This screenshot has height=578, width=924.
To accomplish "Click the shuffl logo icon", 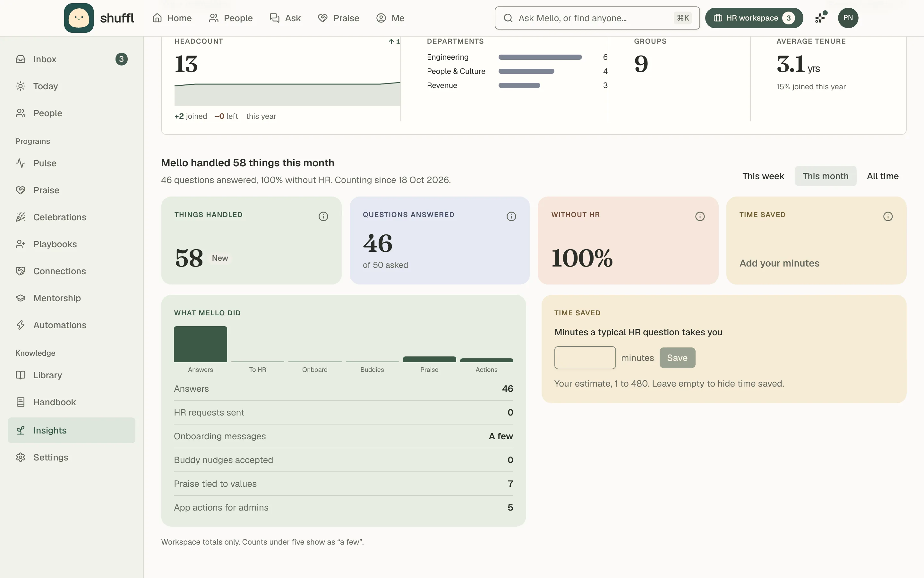I will coord(79,18).
